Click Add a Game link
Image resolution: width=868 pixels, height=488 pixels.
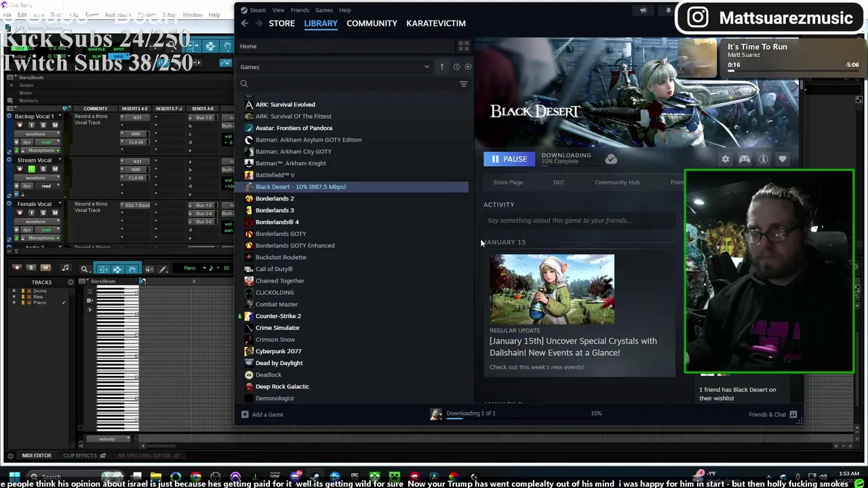coord(268,414)
